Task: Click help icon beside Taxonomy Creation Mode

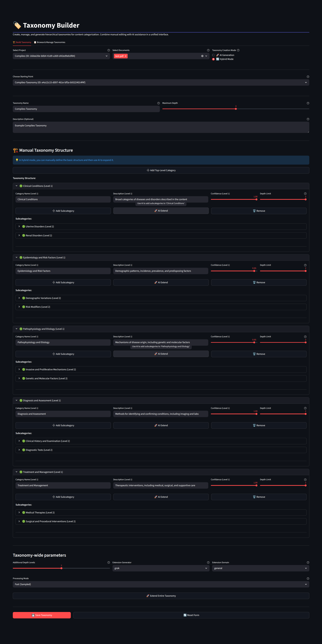Action: [x=238, y=50]
